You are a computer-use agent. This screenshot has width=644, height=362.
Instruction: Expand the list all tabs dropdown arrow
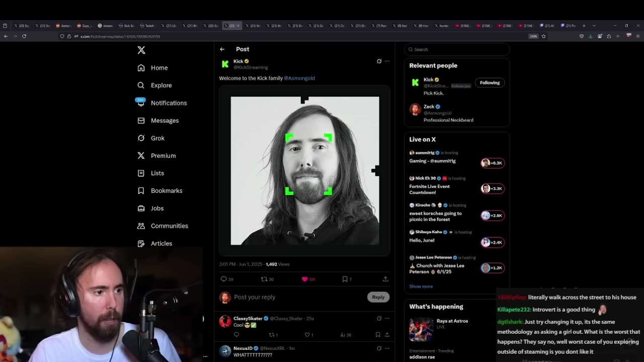(594, 26)
